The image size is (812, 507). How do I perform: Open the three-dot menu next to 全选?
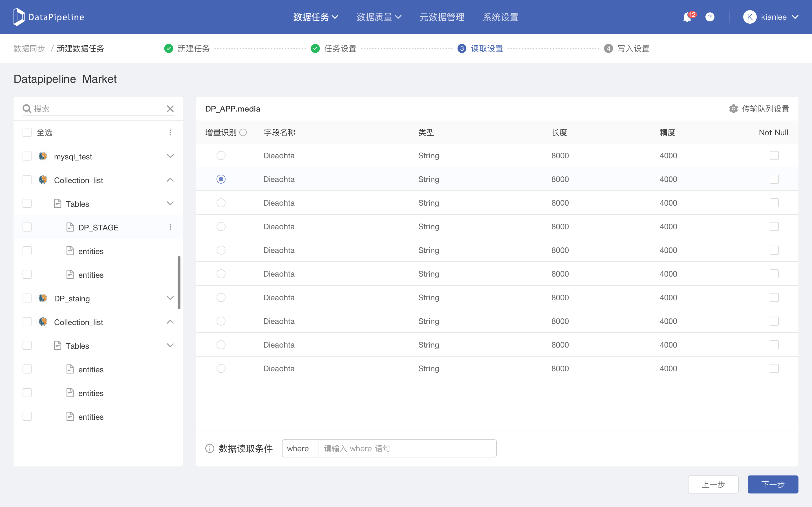(x=170, y=132)
